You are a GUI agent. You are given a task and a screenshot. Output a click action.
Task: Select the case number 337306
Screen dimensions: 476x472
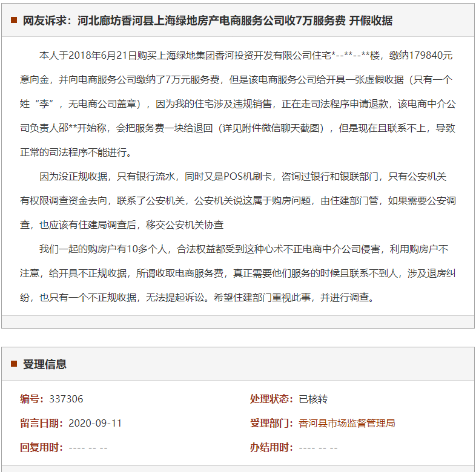66,399
